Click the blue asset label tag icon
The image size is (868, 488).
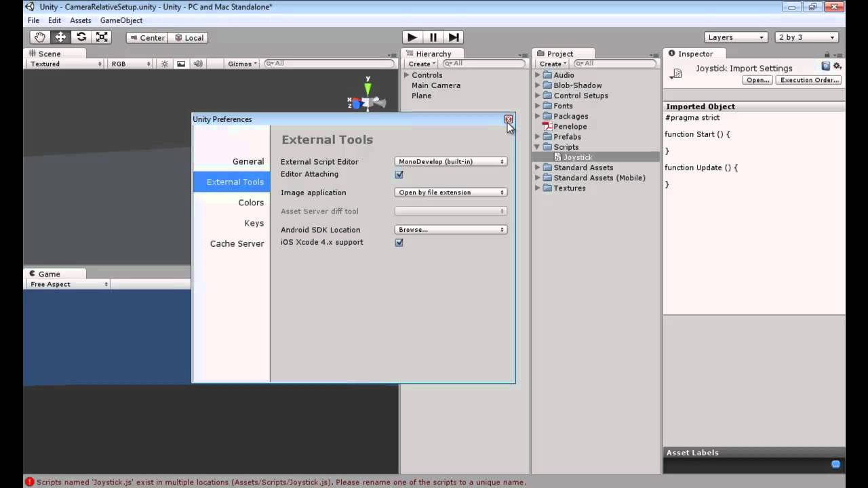[x=835, y=464]
